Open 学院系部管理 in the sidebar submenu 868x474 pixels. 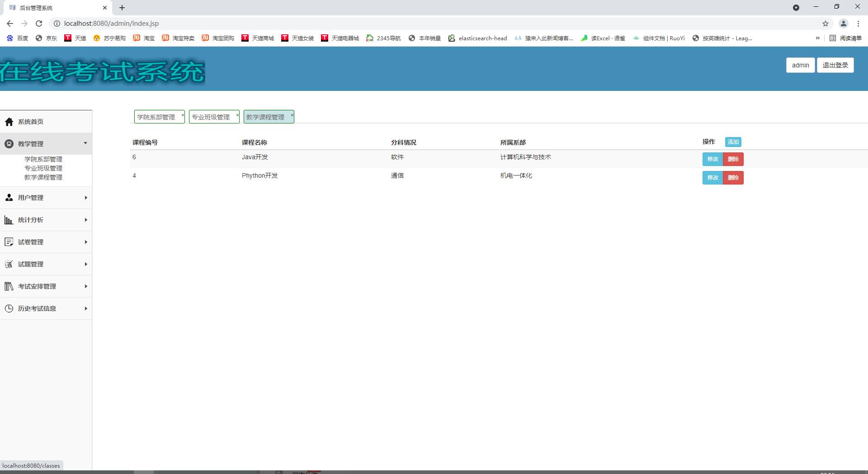[43, 159]
